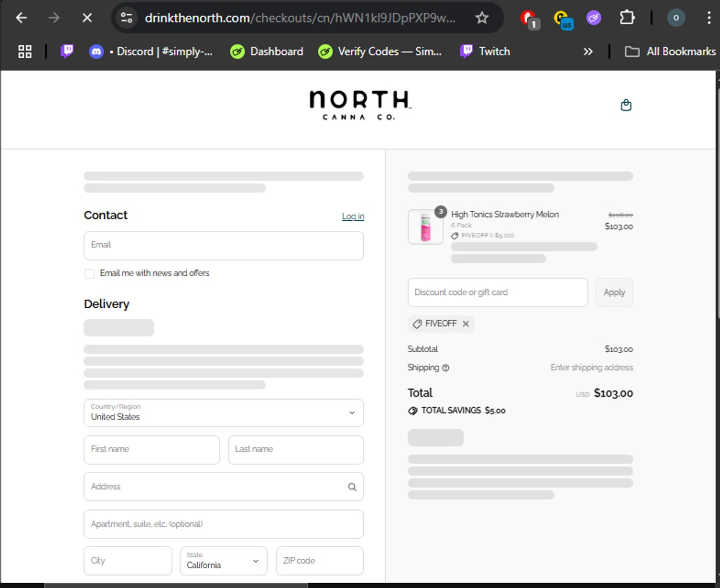Open the Dashboard bookmark
Viewport: 720px width, 588px height.
(267, 51)
